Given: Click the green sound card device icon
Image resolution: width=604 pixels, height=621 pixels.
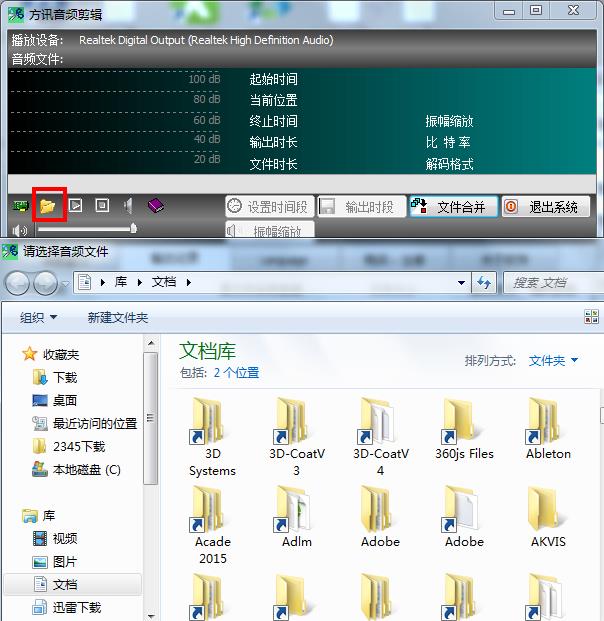Looking at the screenshot, I should tap(20, 206).
